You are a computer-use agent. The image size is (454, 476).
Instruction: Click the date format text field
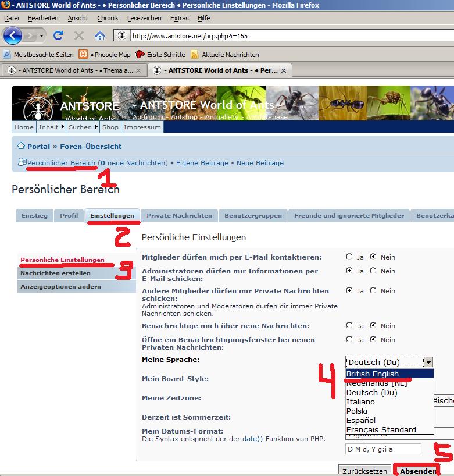click(x=383, y=449)
